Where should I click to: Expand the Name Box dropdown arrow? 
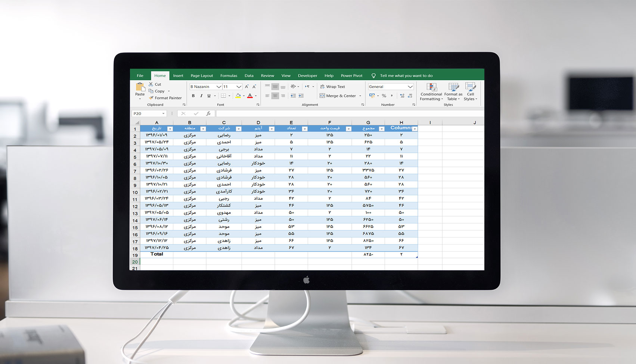[x=163, y=113]
